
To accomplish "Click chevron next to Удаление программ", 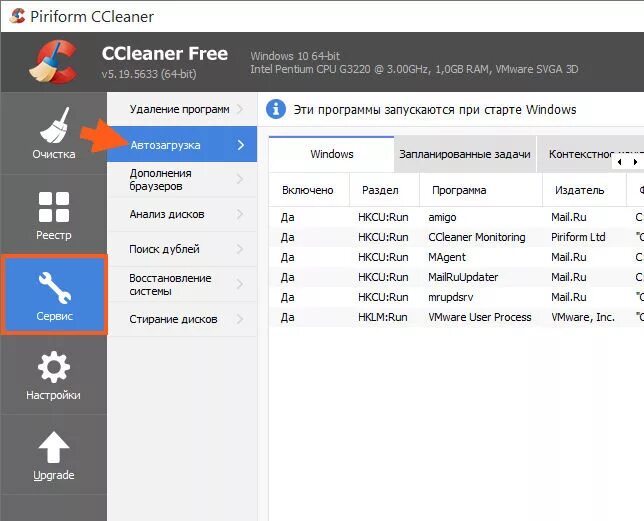I will pyautogui.click(x=241, y=109).
